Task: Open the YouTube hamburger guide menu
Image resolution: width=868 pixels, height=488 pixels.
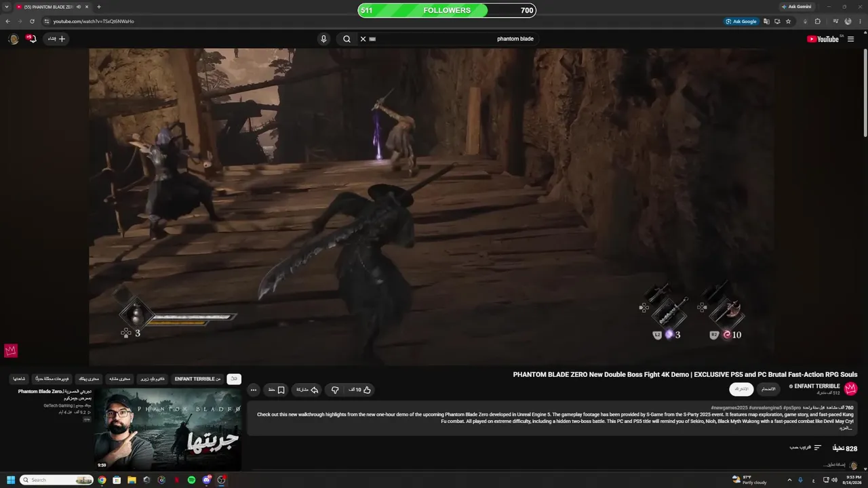Action: 850,39
